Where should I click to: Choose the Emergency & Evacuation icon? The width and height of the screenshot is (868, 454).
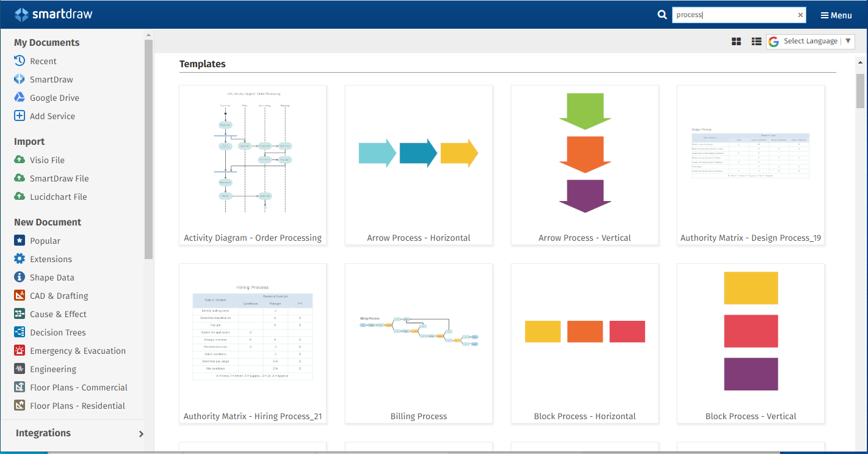(x=20, y=351)
